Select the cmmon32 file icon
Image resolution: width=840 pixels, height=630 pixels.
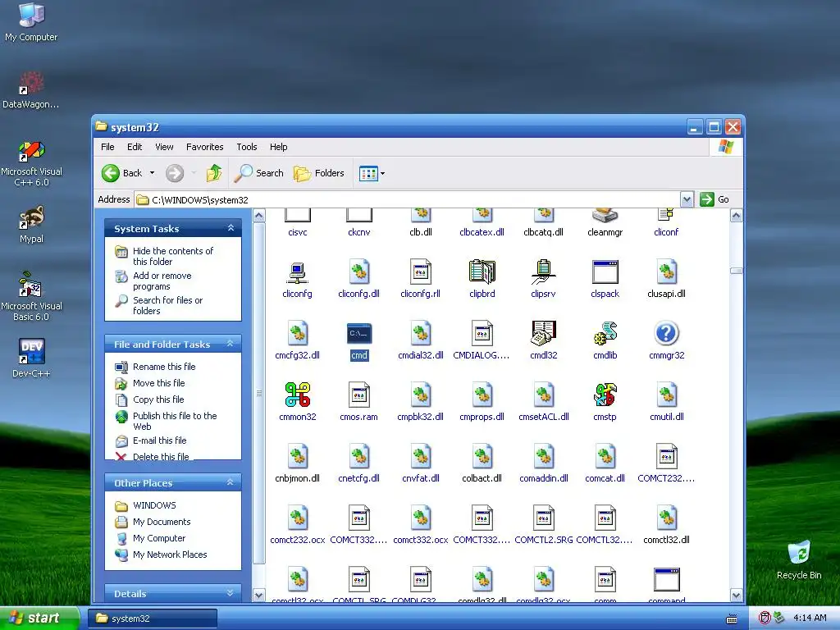[297, 402]
